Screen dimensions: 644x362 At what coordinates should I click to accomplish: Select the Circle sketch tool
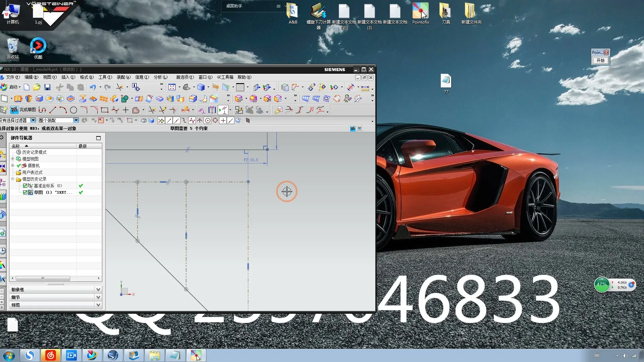pyautogui.click(x=73, y=110)
